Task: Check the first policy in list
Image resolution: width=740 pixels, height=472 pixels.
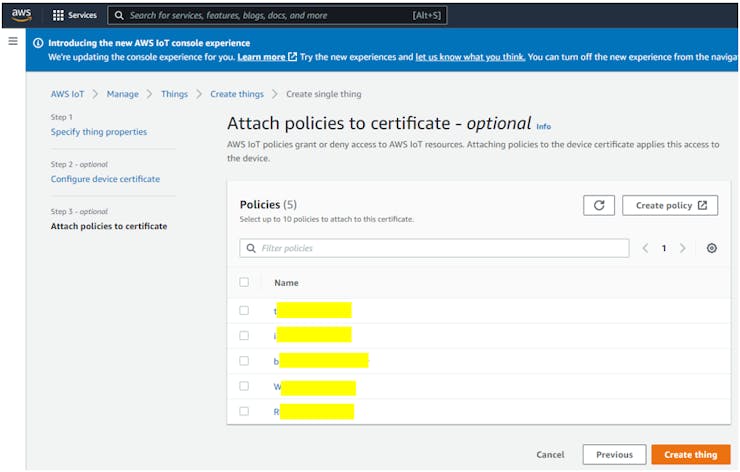Action: pos(244,310)
